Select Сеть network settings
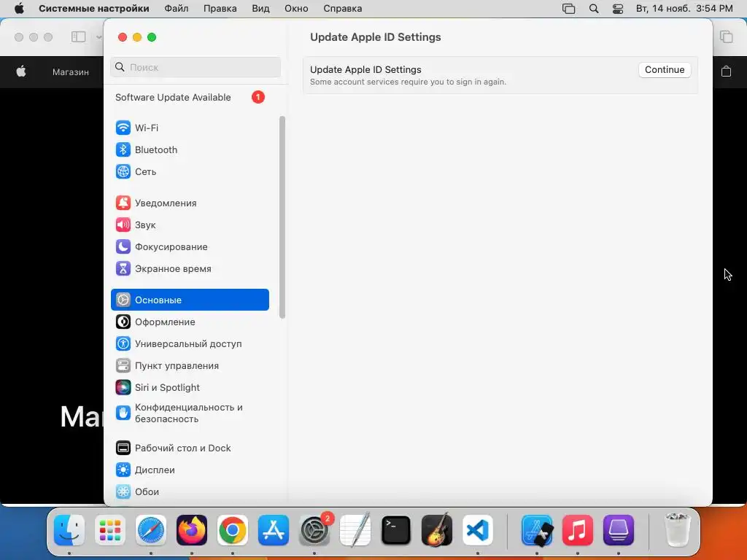747x560 pixels. point(190,171)
